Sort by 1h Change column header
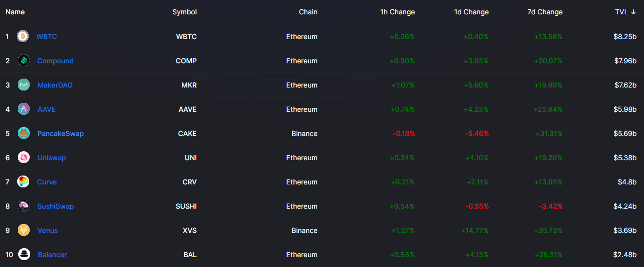Viewport: 644px width, 267px height. (x=397, y=12)
